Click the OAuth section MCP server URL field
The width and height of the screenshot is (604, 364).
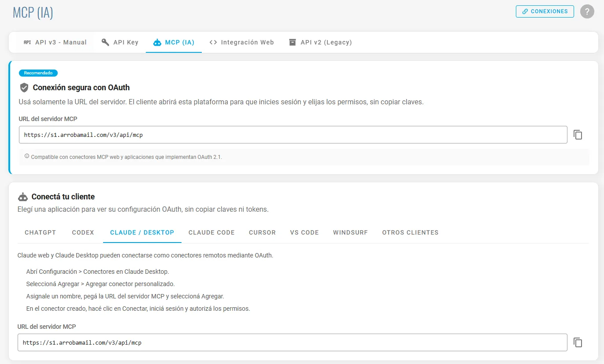coord(293,135)
